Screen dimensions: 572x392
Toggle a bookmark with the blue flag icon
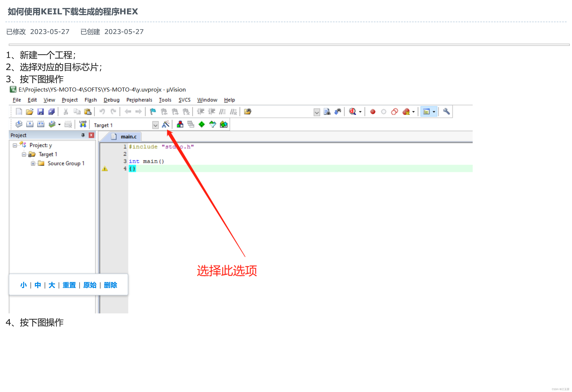click(x=153, y=112)
